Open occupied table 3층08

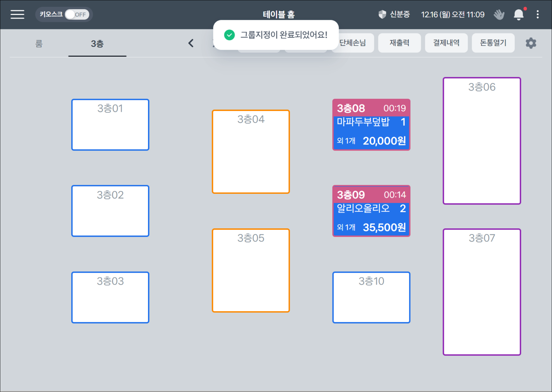click(x=371, y=125)
